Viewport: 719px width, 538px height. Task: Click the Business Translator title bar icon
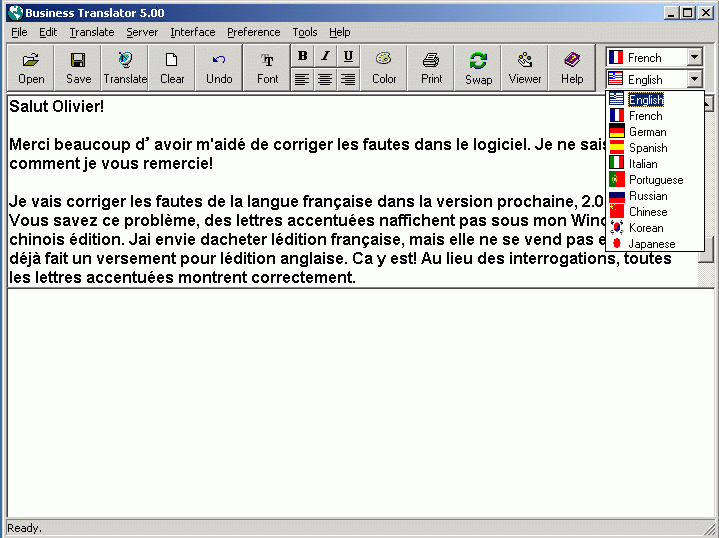pyautogui.click(x=16, y=12)
